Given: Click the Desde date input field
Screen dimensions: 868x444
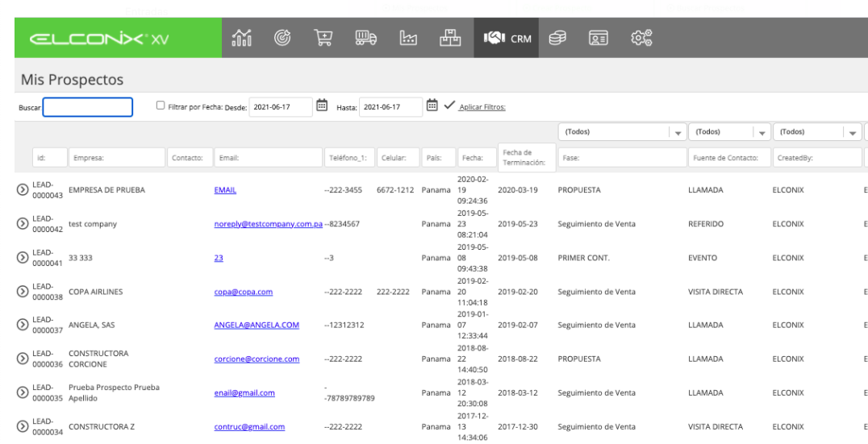Looking at the screenshot, I should (281, 107).
